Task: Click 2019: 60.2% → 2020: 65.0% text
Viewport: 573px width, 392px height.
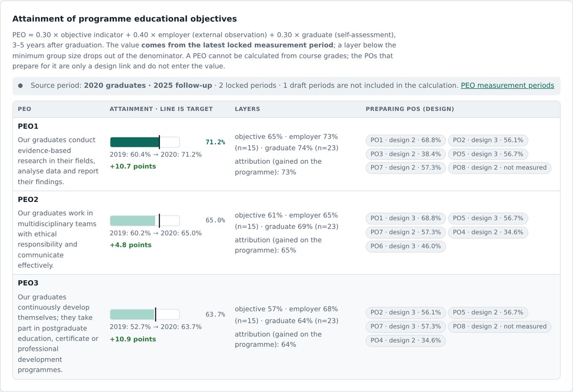Action: click(156, 233)
